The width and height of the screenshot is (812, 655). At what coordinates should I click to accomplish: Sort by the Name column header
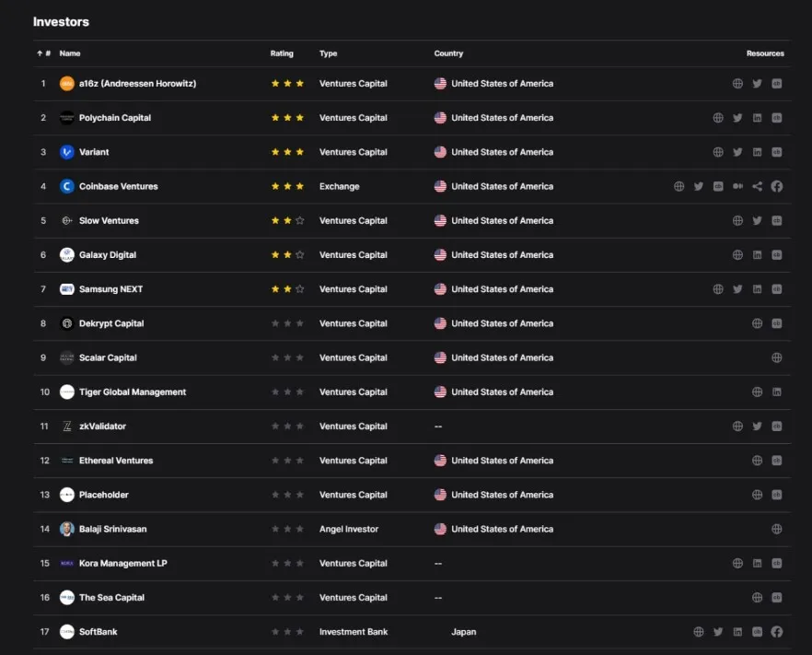tap(70, 53)
